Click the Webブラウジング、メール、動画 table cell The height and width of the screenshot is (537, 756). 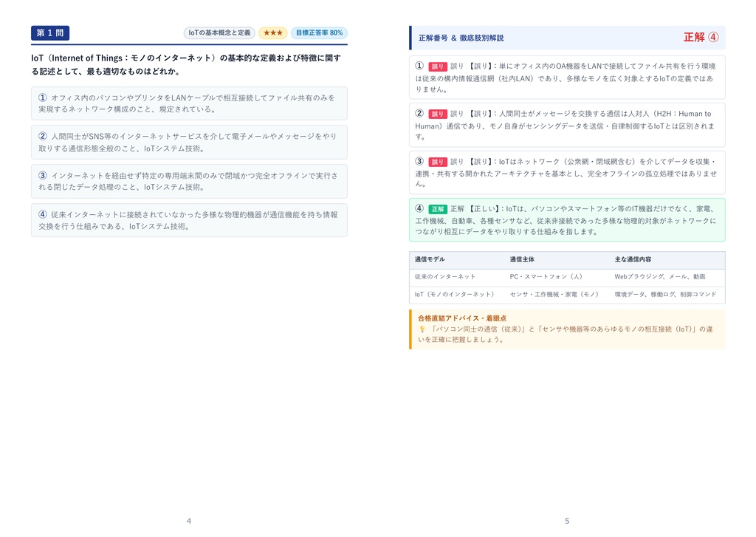[x=659, y=277]
